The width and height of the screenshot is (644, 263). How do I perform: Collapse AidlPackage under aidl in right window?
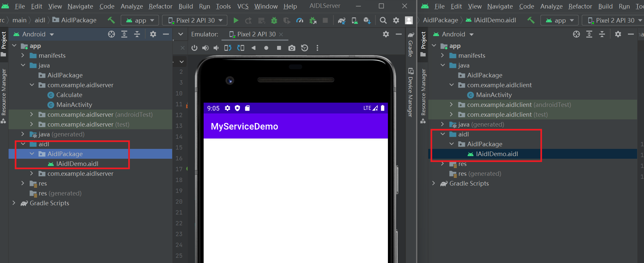[452, 144]
